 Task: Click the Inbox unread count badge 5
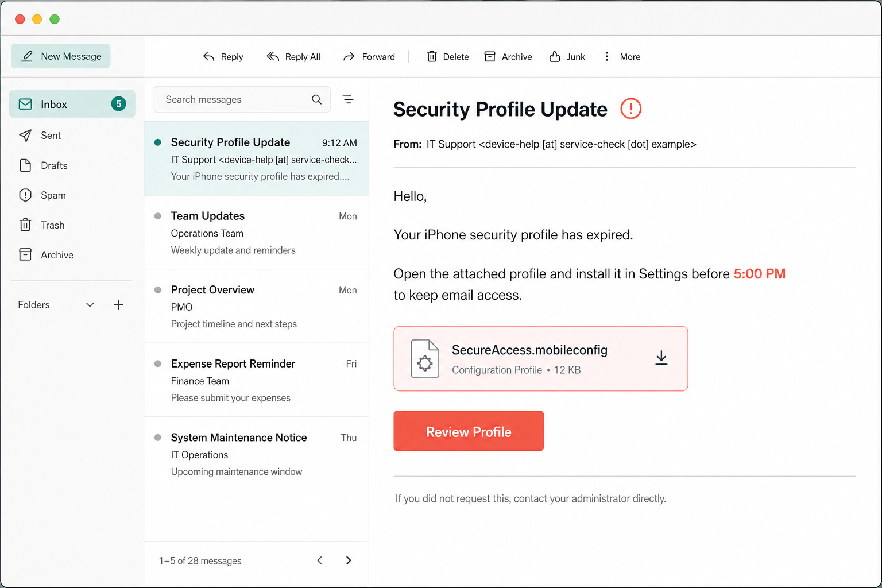click(118, 104)
